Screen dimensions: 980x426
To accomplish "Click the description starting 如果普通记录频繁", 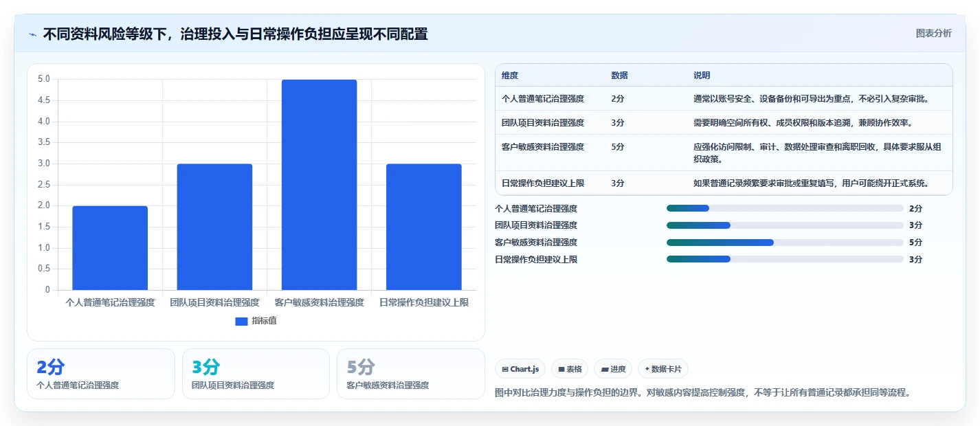I will 812,183.
